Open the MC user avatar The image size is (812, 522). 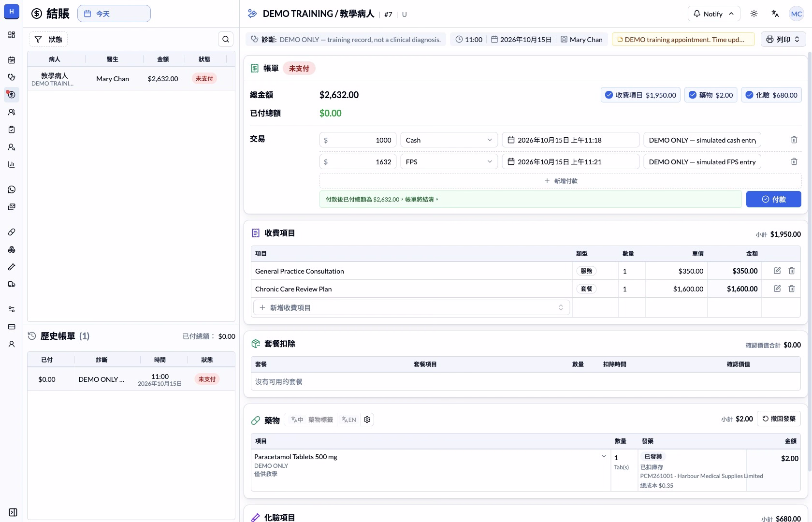click(797, 14)
